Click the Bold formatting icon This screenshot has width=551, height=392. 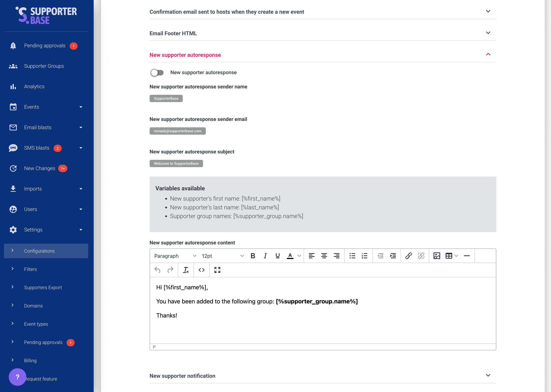click(253, 256)
